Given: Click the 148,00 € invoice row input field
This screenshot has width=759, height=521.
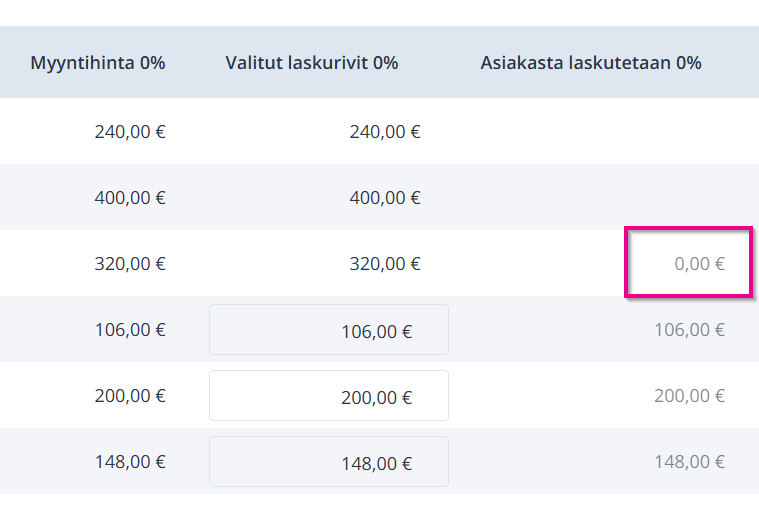Looking at the screenshot, I should [329, 461].
